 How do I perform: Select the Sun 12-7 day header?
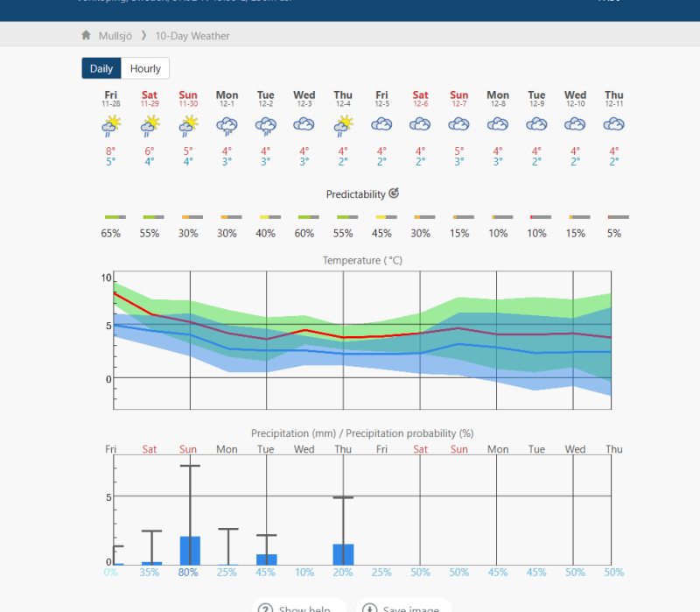tap(458, 98)
